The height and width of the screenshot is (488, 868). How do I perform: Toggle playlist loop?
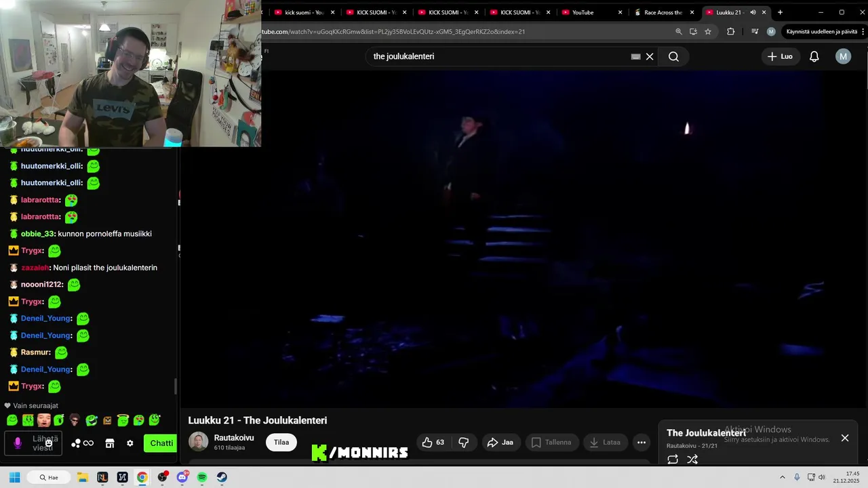point(673,460)
